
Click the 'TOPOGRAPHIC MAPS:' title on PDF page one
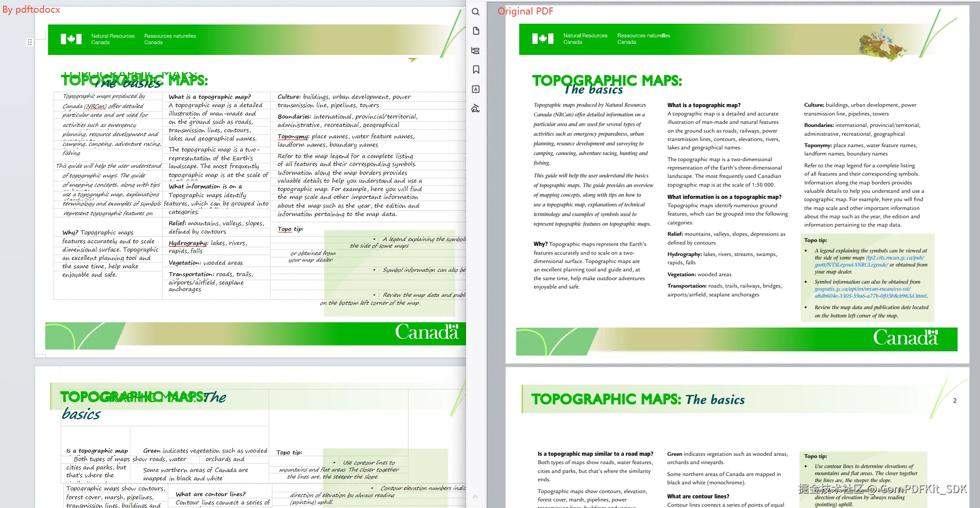607,80
